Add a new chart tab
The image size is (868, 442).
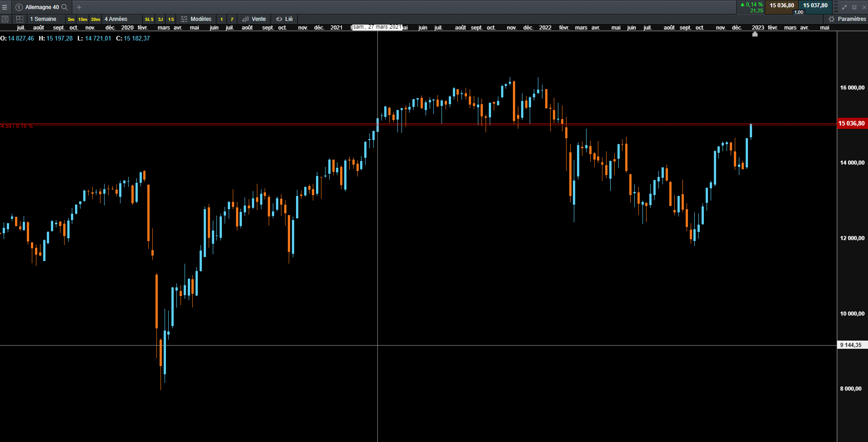tap(79, 7)
